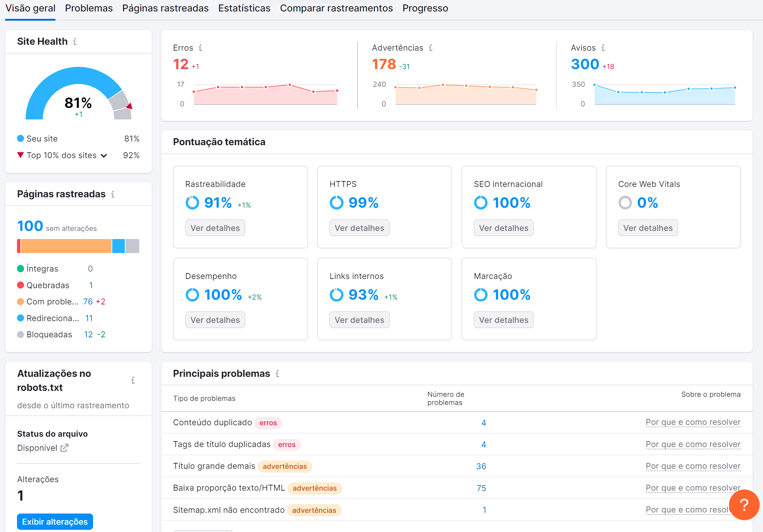763x532 pixels.
Task: Expand the Top 10% dos sites dropdown
Action: 103,155
